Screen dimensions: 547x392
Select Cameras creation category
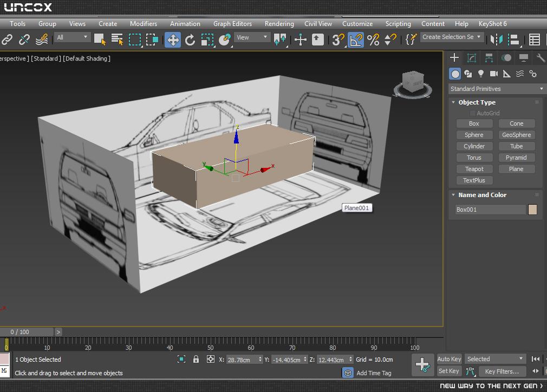point(494,74)
